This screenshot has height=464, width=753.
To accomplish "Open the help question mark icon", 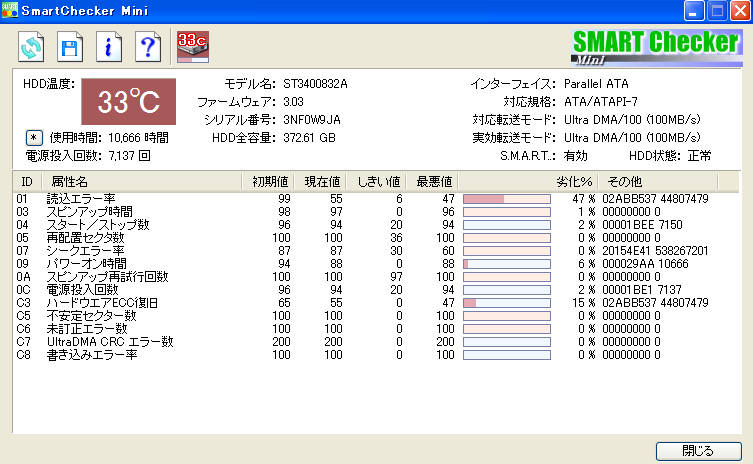I will click(x=148, y=46).
